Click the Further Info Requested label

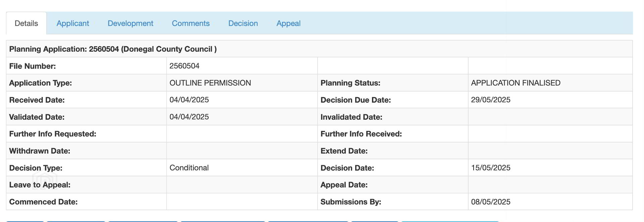pos(53,134)
